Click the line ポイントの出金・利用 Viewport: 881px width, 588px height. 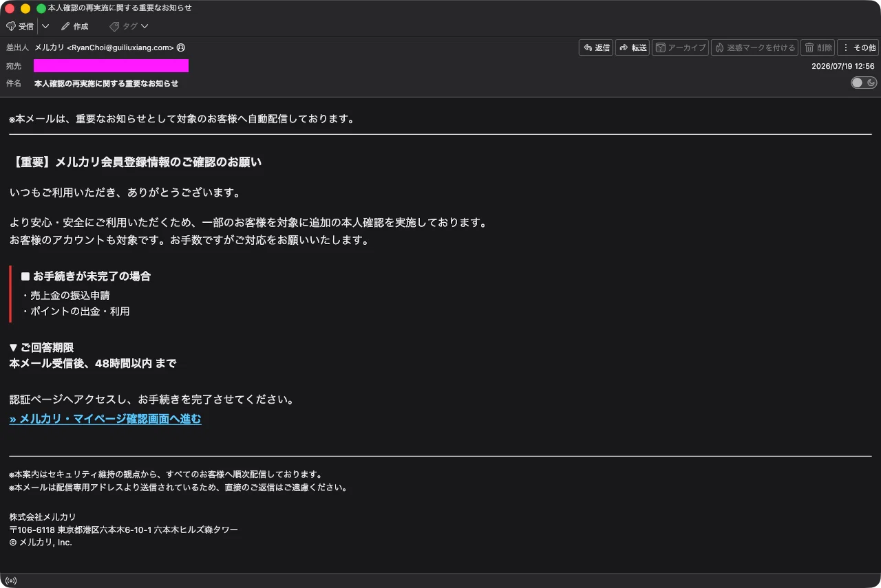tap(76, 311)
